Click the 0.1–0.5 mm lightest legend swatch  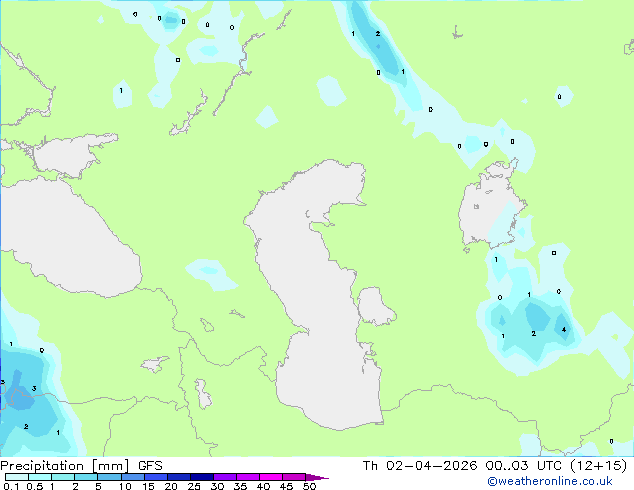point(17,477)
